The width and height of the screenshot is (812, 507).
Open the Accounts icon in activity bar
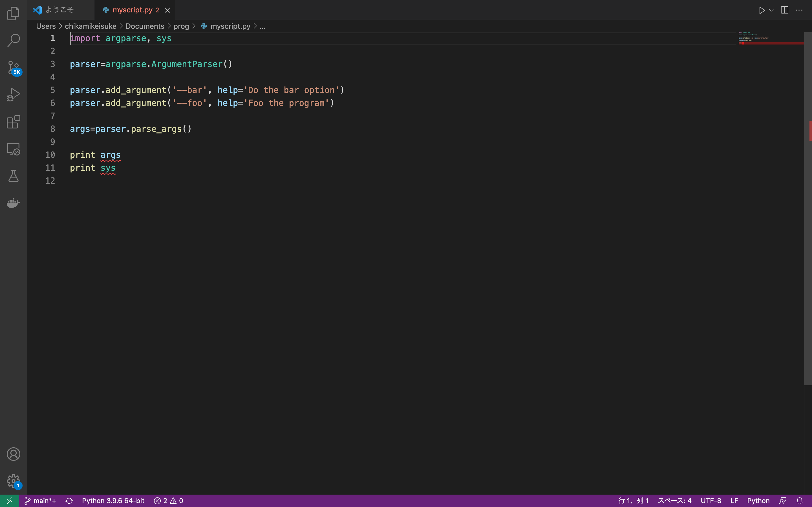14,454
